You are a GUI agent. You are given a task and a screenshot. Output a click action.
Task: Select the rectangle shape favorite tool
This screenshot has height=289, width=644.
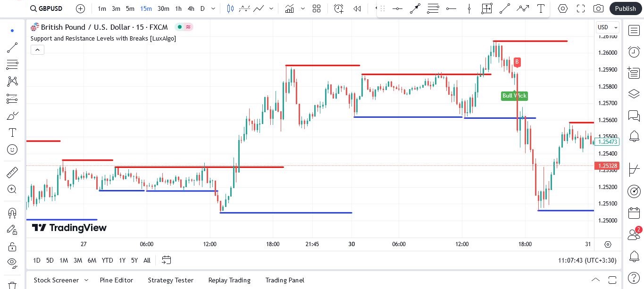(x=487, y=8)
